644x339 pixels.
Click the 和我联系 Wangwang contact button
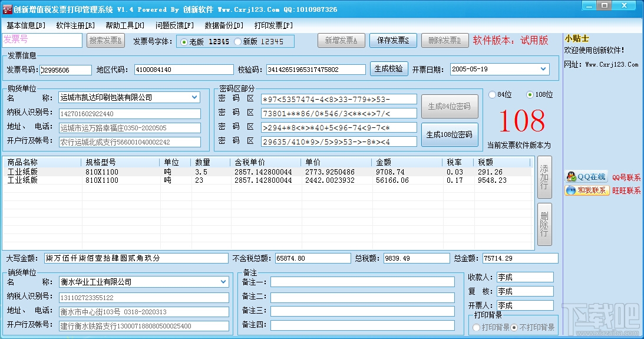coord(586,190)
